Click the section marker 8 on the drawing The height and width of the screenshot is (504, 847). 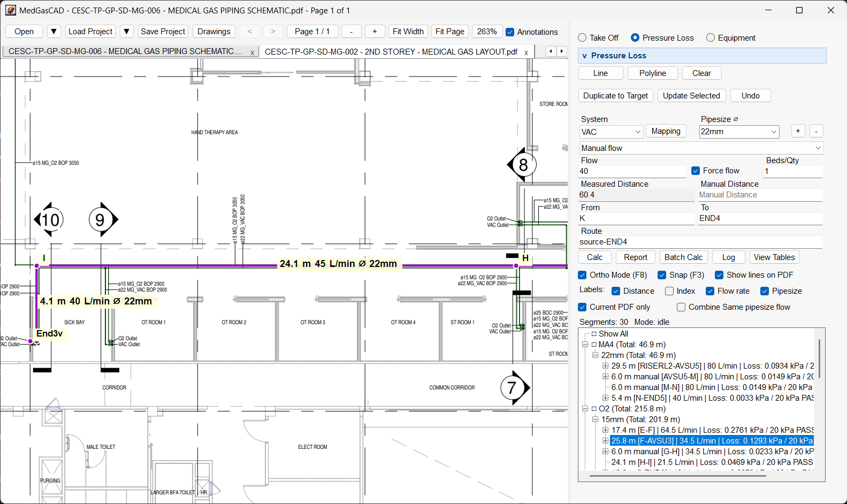(523, 165)
